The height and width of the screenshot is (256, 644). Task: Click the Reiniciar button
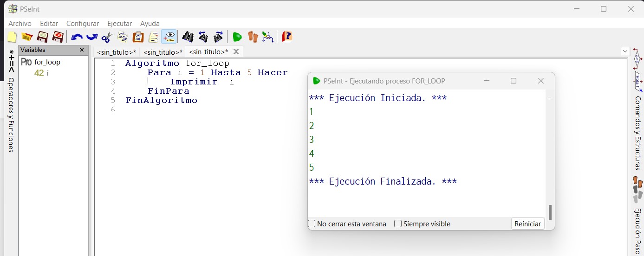point(528,224)
